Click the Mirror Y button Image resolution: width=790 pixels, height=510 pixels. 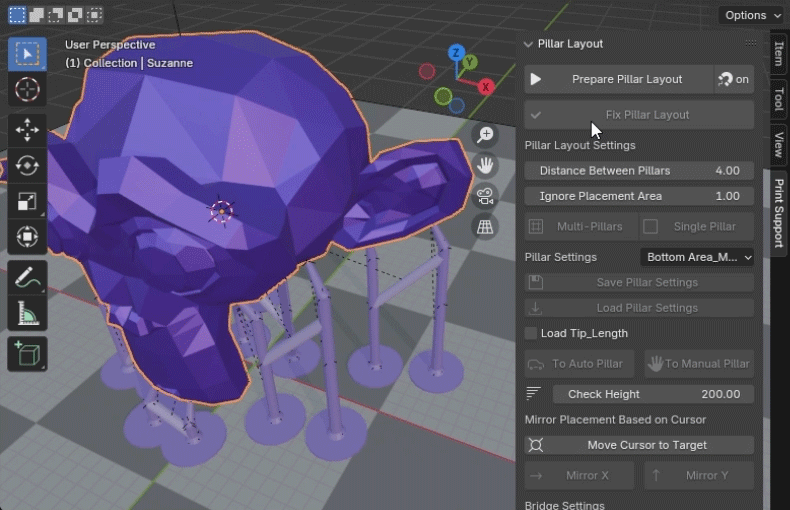point(699,475)
